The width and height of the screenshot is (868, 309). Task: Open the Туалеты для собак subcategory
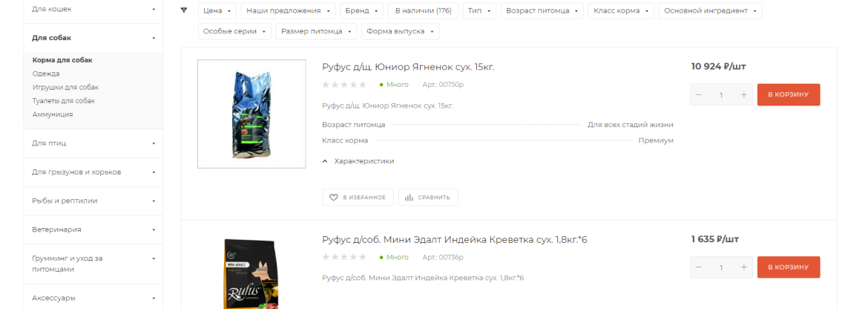click(x=64, y=101)
